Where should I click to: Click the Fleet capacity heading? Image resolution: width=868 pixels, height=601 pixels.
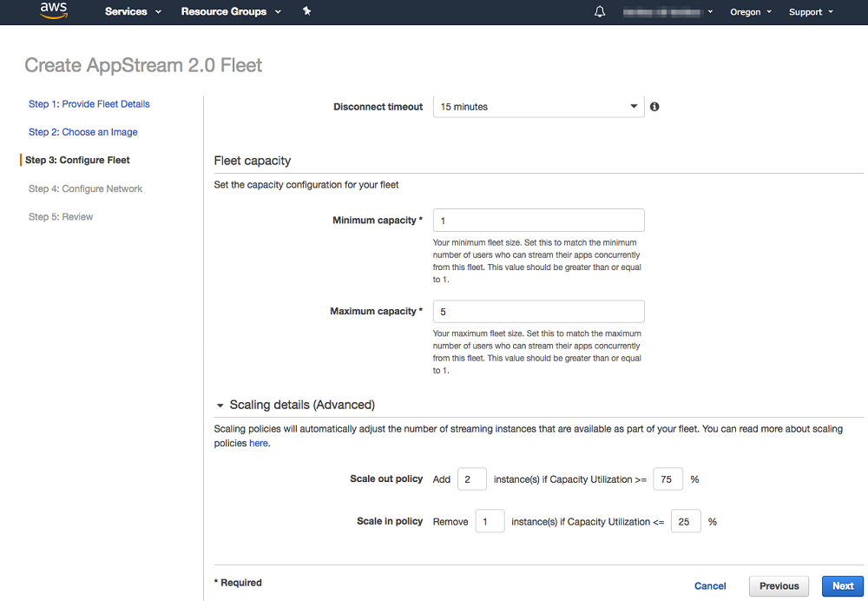[253, 161]
